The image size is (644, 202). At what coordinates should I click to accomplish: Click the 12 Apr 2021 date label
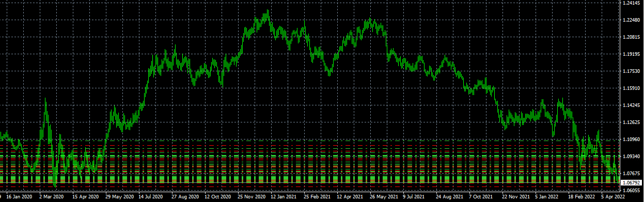(350, 197)
